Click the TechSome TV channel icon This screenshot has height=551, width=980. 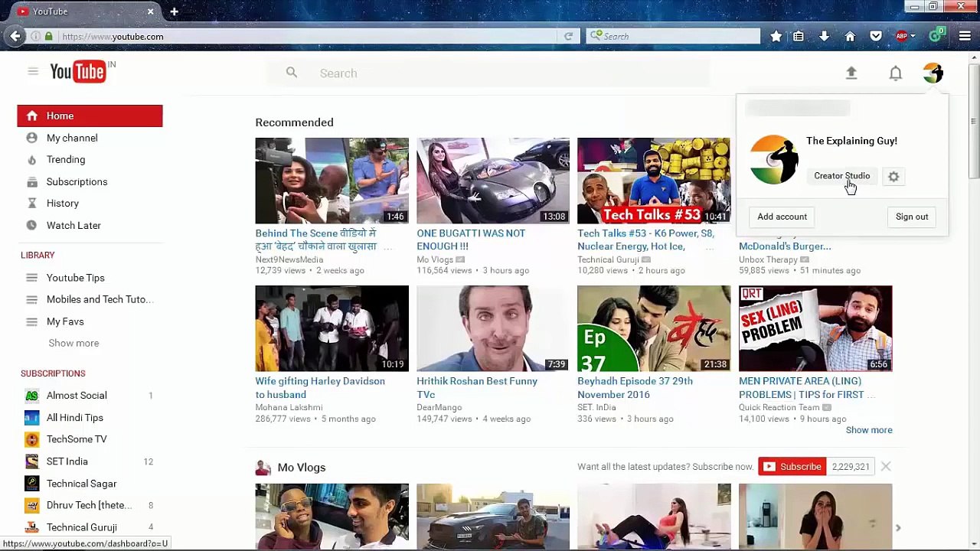31,439
